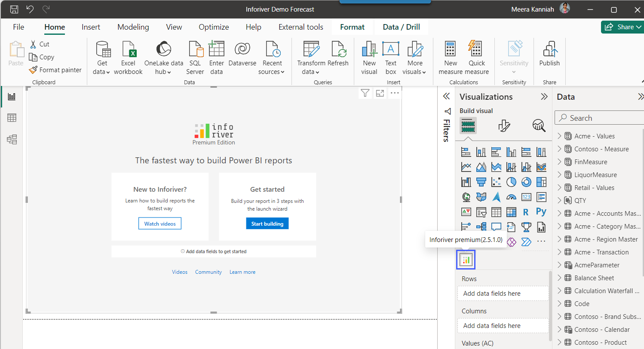The width and height of the screenshot is (644, 349).
Task: Click the Watch videos button
Action: [x=160, y=223]
